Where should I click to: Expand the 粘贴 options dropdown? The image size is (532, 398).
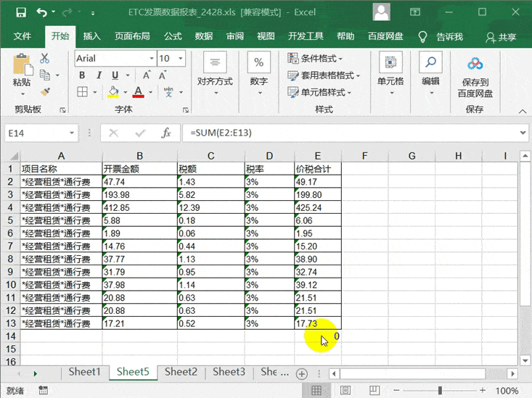tap(22, 94)
